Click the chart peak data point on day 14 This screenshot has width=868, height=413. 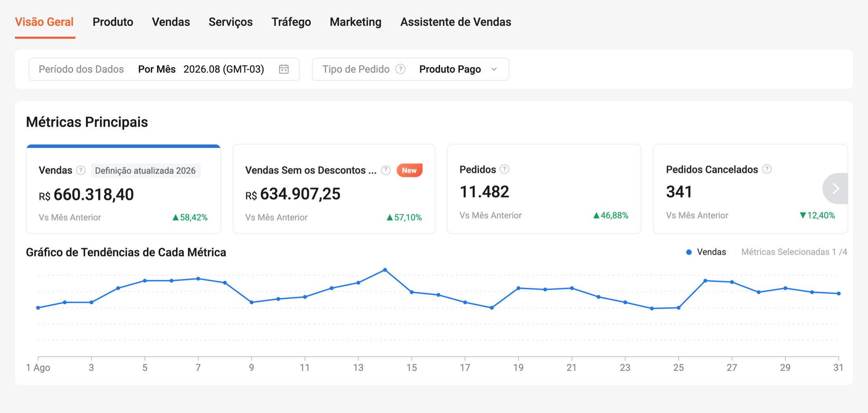point(385,270)
